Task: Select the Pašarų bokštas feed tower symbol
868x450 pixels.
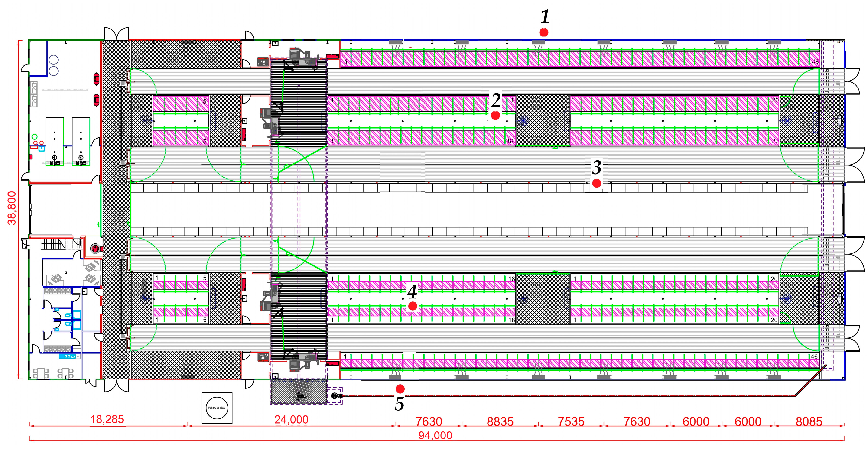Action: pyautogui.click(x=217, y=408)
